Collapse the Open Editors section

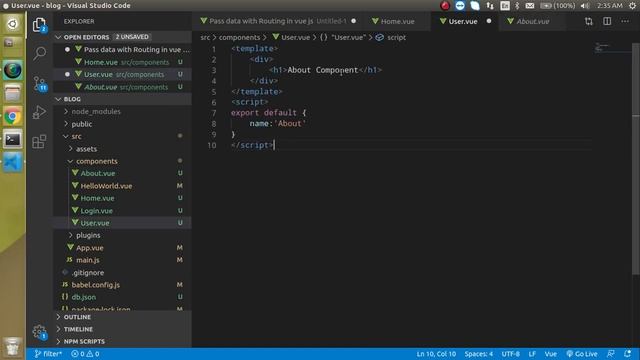[122, 37]
